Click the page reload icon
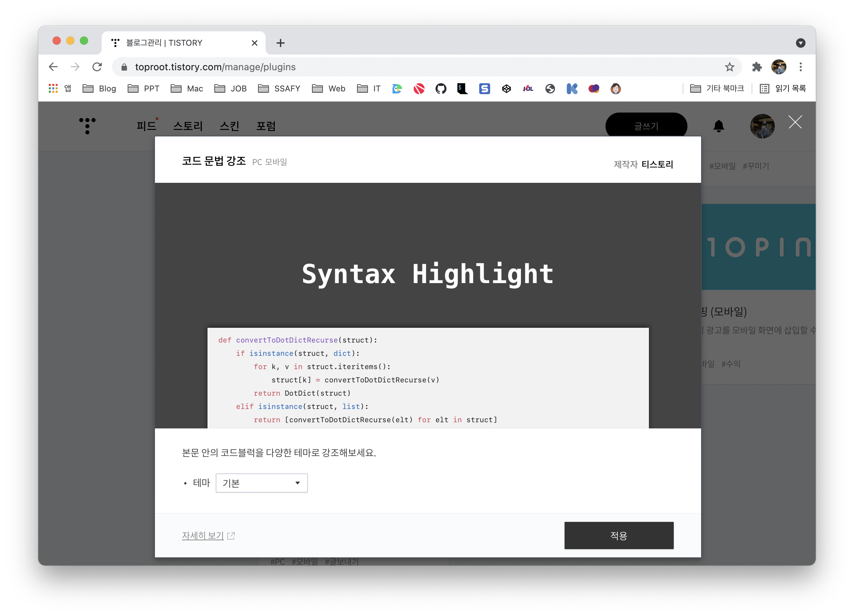The image size is (854, 616). (97, 67)
